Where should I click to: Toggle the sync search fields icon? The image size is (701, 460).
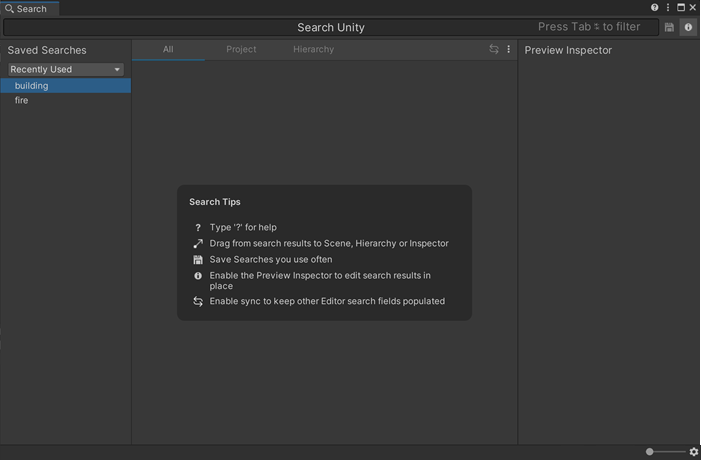(x=494, y=49)
